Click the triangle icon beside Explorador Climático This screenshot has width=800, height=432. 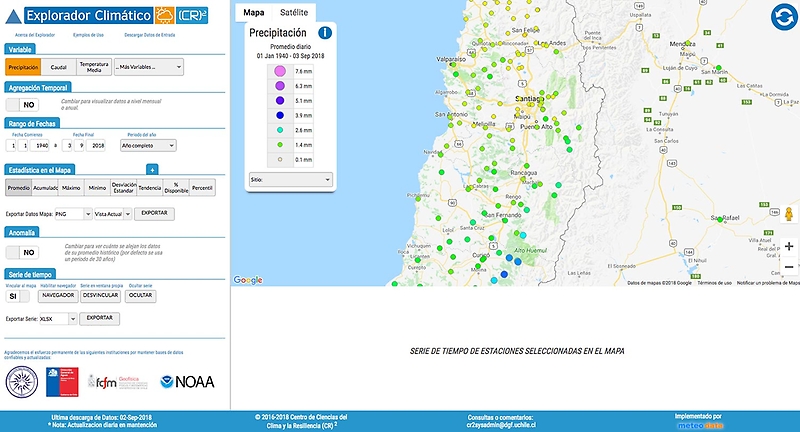[x=11, y=17]
